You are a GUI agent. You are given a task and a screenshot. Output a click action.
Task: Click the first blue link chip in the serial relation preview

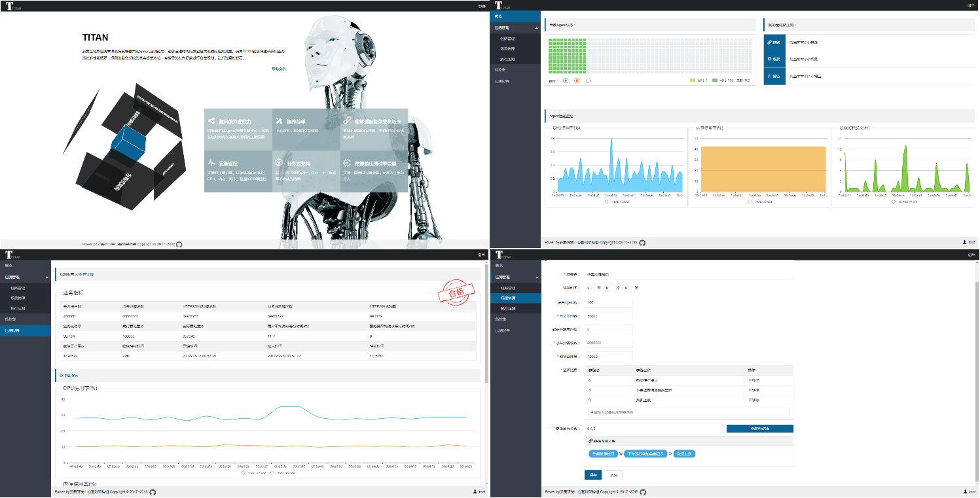[602, 453]
